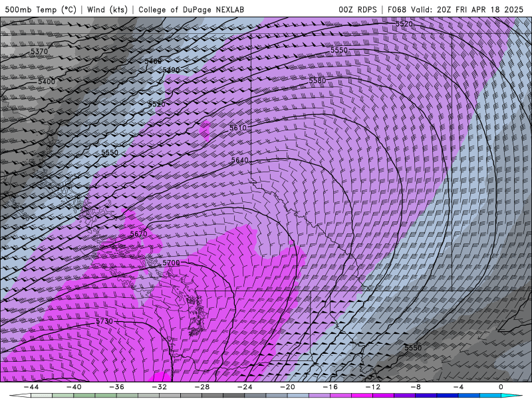
Task: Click the 5640 height contour label
Action: pos(240,160)
